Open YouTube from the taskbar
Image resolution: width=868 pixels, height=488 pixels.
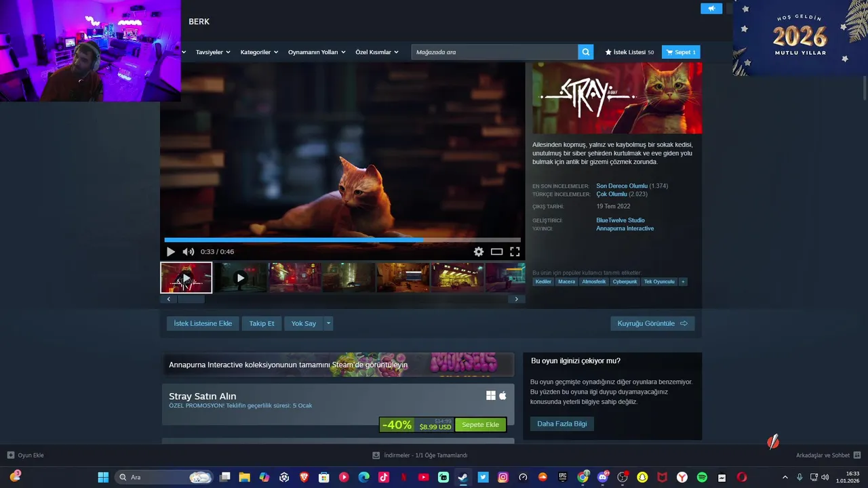(423, 477)
